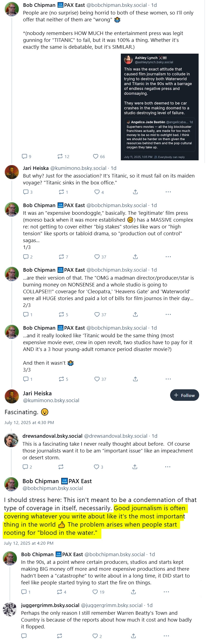The height and width of the screenshot is (644, 206).
Task: Open juggergrimm.bsky.social profile name
Action: [50, 605]
